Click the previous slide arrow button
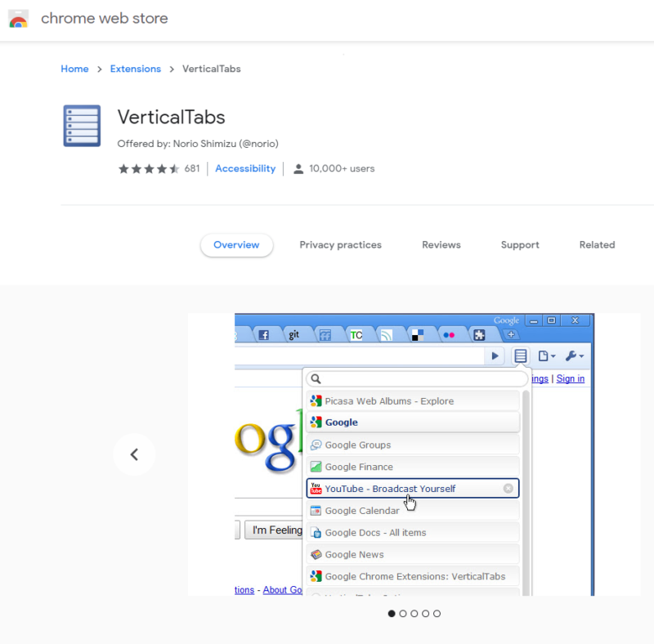Image resolution: width=654 pixels, height=644 pixels. 134,454
